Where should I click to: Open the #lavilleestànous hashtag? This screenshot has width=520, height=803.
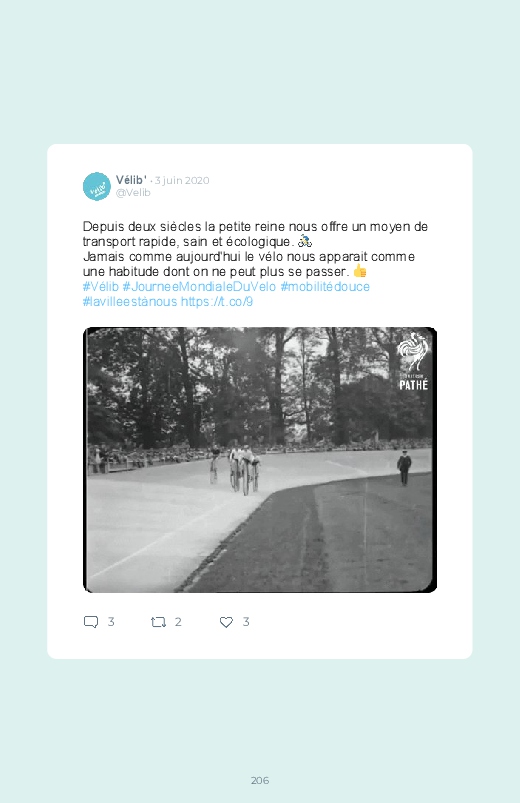tap(130, 302)
